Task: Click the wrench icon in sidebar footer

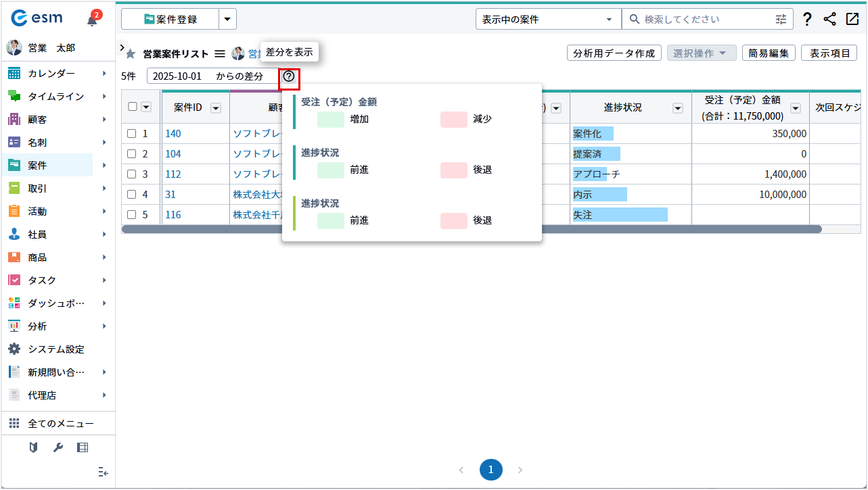Action: 58,447
